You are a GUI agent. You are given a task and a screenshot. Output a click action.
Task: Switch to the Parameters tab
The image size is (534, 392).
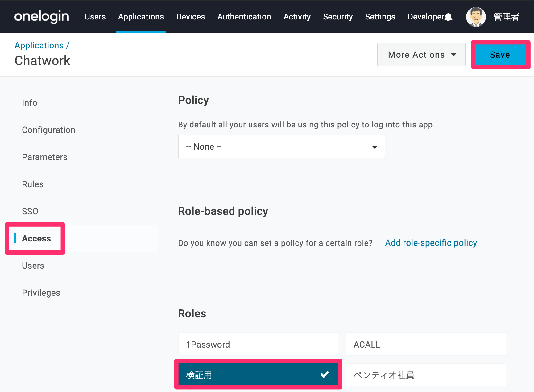pyautogui.click(x=45, y=157)
